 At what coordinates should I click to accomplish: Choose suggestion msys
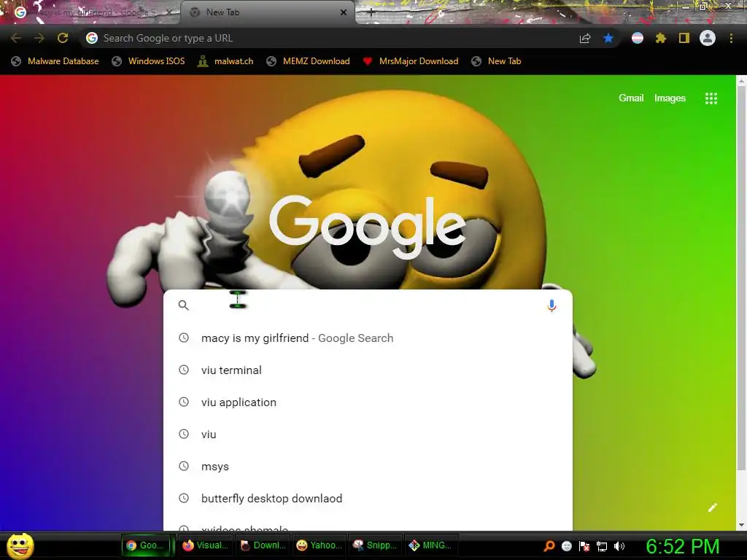368,466
